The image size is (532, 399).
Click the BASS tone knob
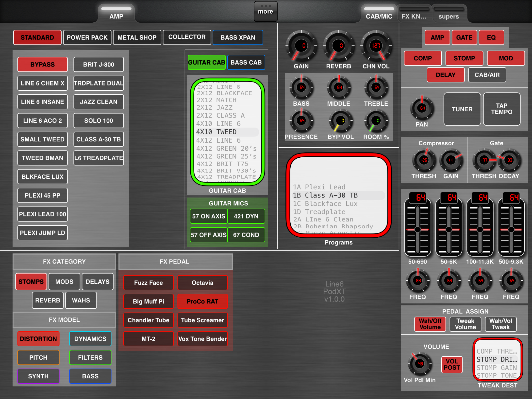pyautogui.click(x=301, y=87)
